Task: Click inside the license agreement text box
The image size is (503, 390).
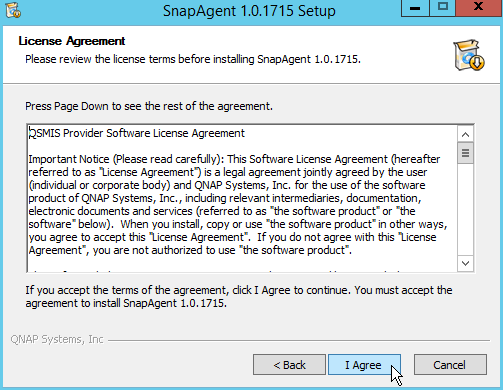Action: click(x=243, y=198)
